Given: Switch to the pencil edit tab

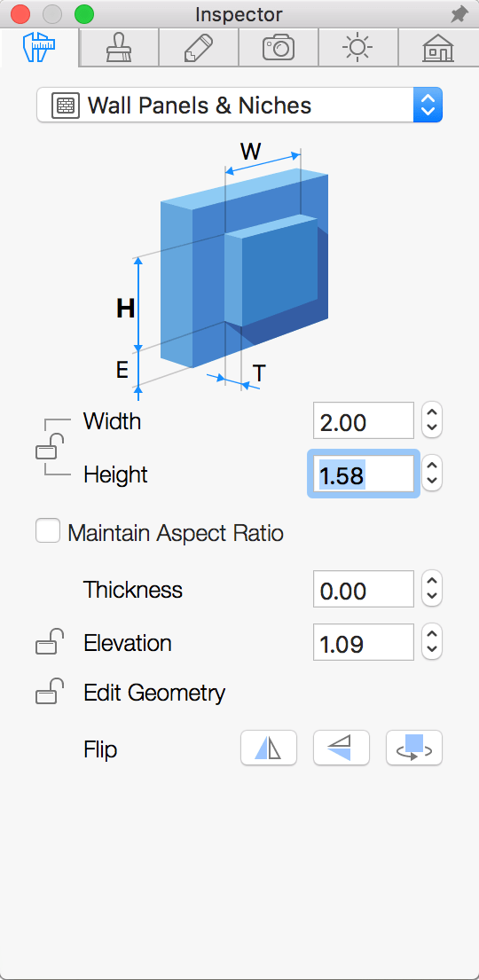Looking at the screenshot, I should pyautogui.click(x=199, y=48).
